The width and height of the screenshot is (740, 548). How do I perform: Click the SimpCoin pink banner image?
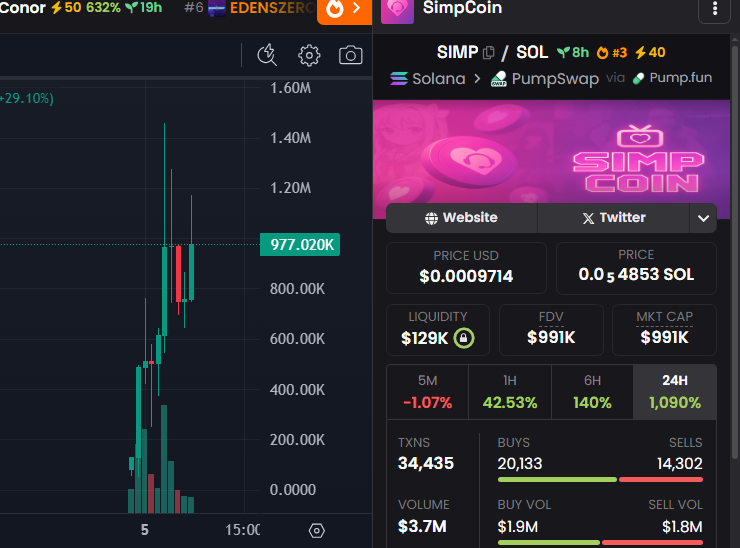click(551, 159)
